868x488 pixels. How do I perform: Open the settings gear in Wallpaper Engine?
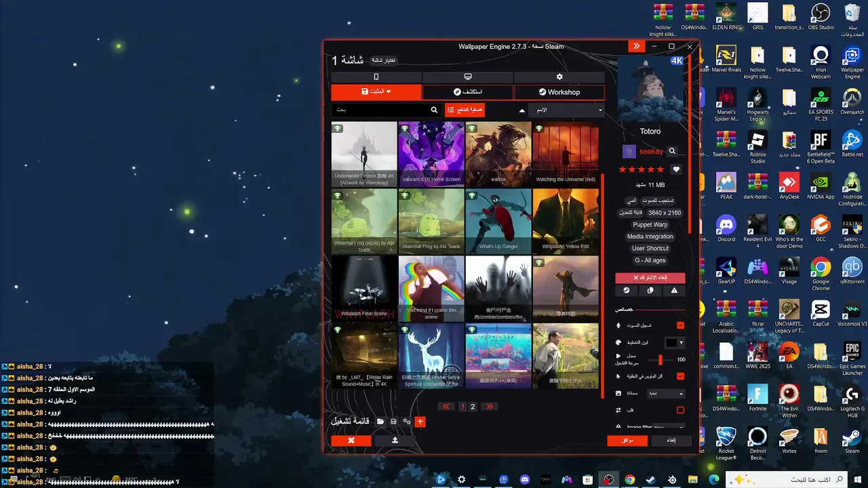pos(559,77)
